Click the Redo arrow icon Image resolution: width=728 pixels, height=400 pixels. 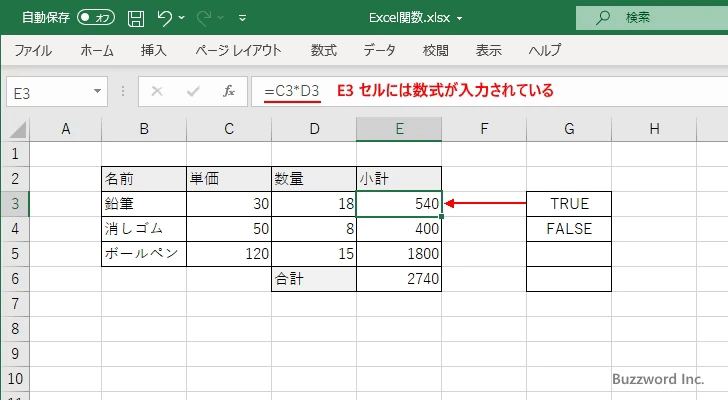204,18
